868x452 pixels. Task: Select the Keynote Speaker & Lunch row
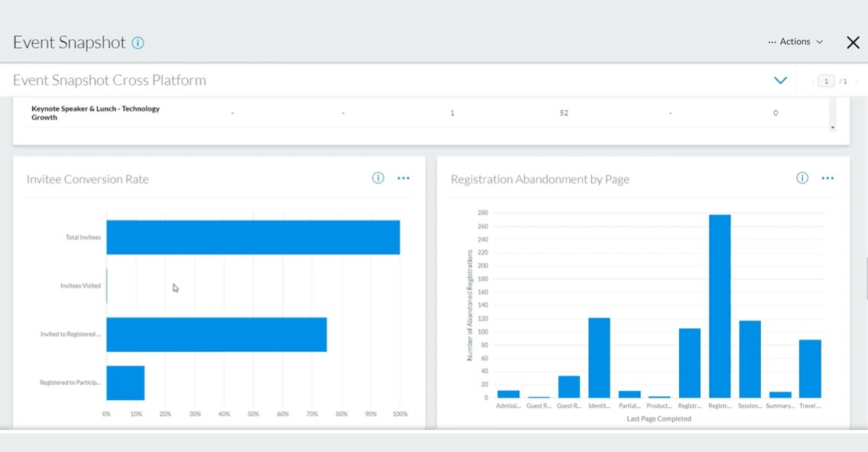pos(96,113)
